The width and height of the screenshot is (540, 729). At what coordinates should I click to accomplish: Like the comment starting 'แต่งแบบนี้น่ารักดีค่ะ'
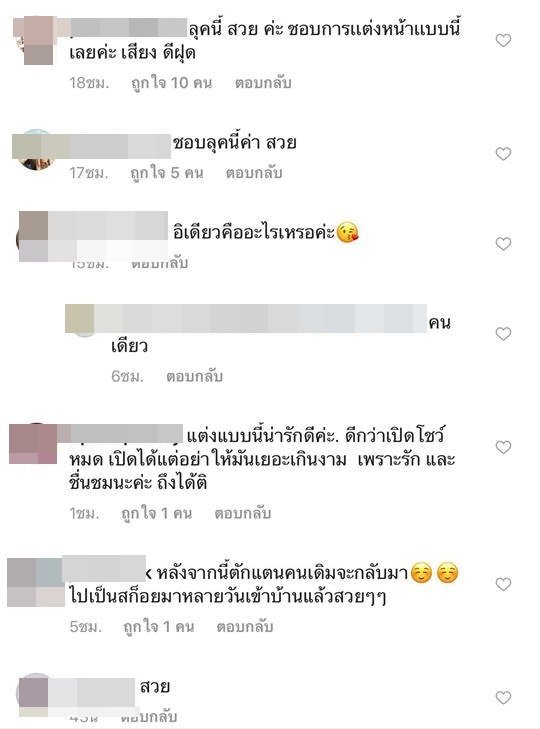pyautogui.click(x=503, y=447)
